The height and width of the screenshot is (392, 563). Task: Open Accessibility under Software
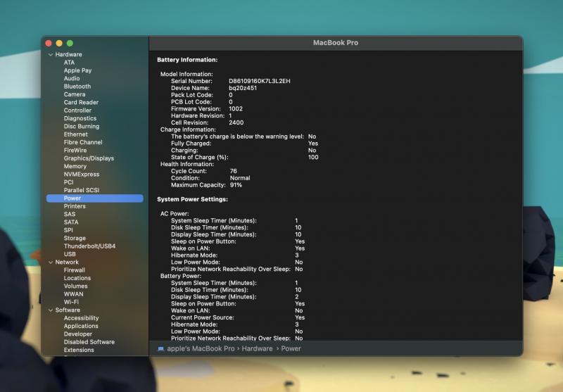point(81,318)
